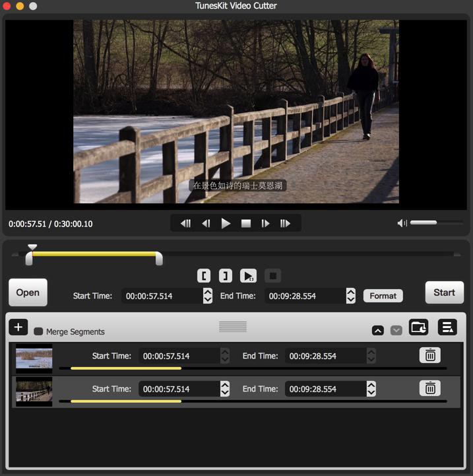Click main Start Time field 00:00:57.514
This screenshot has width=473, height=476.
pyautogui.click(x=162, y=296)
